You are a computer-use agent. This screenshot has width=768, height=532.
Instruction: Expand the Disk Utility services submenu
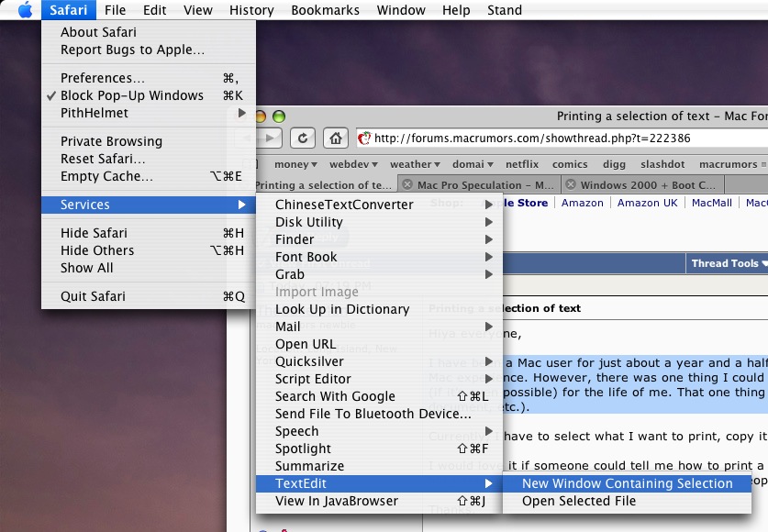[380, 222]
